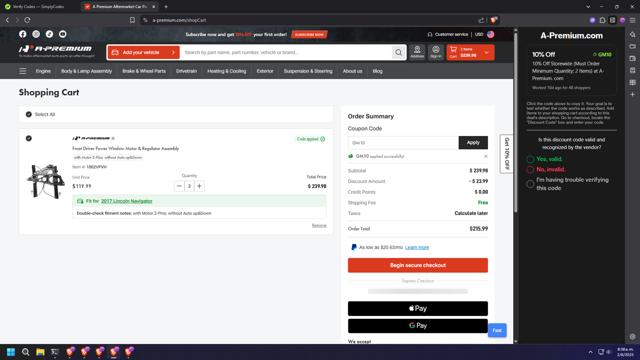This screenshot has height=360, width=640.
Task: Open PayPal Learn more link
Action: (x=417, y=247)
